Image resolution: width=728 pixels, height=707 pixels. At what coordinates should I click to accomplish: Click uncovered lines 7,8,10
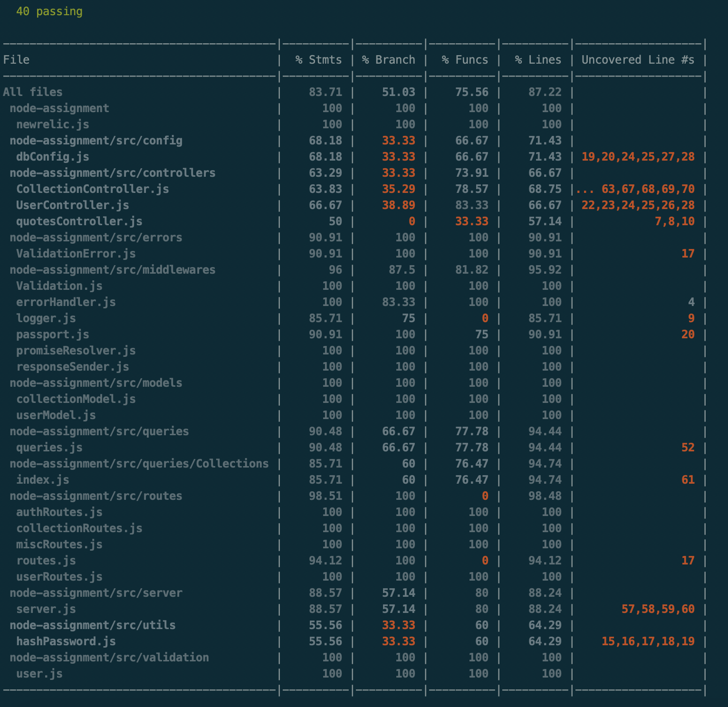pos(675,221)
